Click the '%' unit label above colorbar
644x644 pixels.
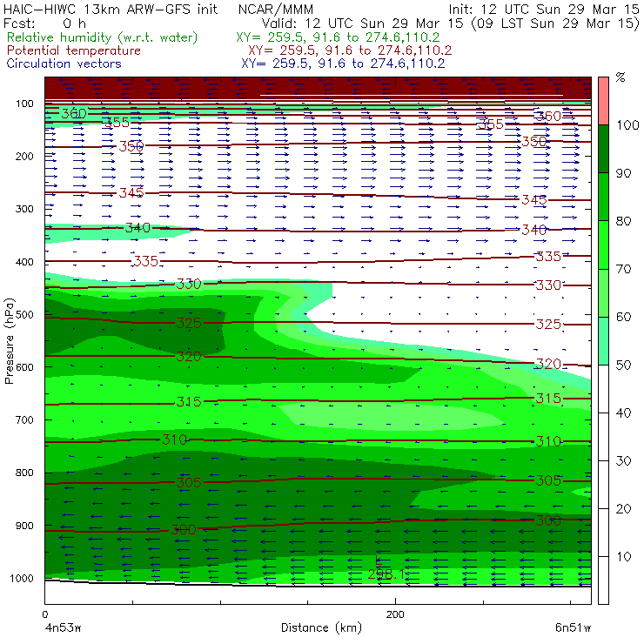click(621, 77)
